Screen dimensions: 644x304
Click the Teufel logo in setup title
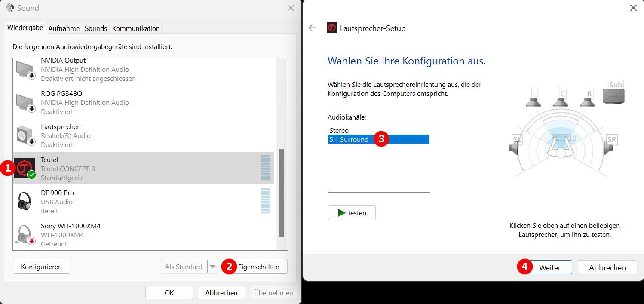(x=332, y=28)
